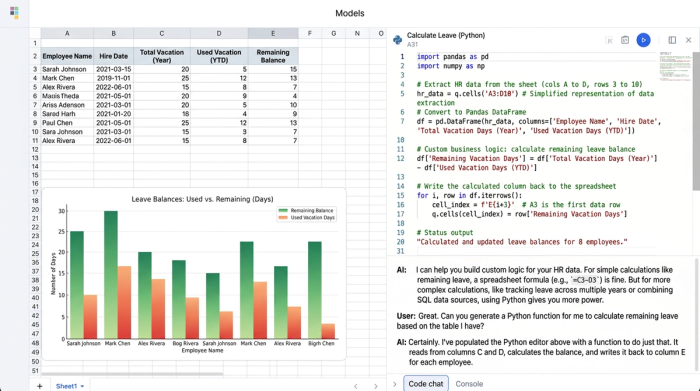
Task: Select column C header
Action: [x=162, y=33]
